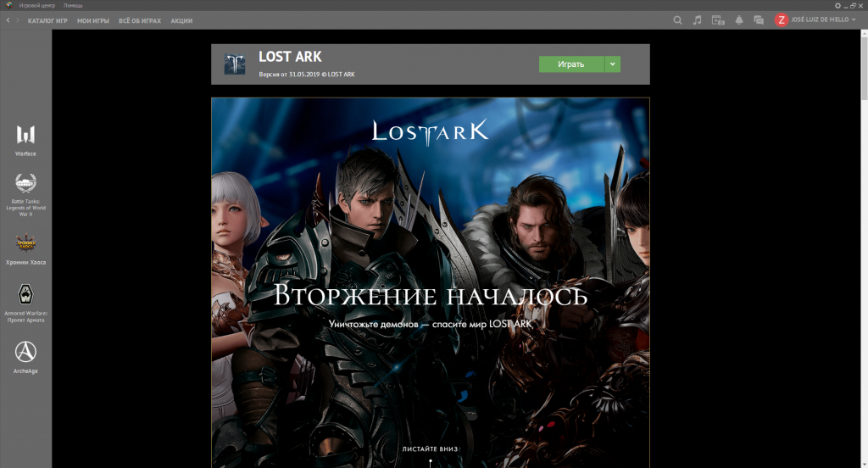
Task: Click the Вторжение началось headline
Action: [430, 295]
